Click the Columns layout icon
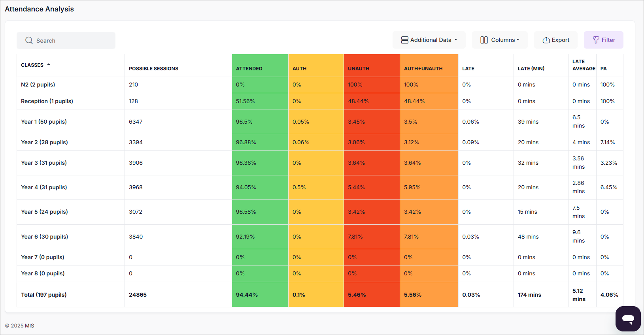The image size is (644, 335). pyautogui.click(x=484, y=40)
